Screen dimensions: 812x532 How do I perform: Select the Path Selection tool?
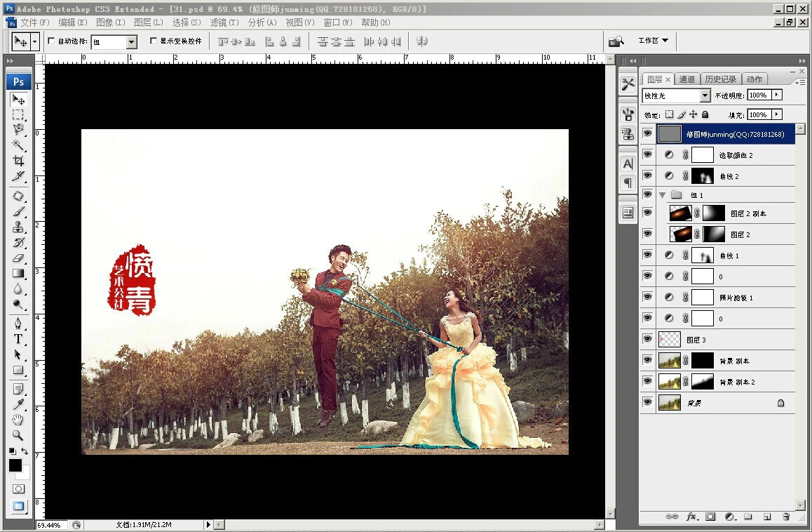point(18,354)
